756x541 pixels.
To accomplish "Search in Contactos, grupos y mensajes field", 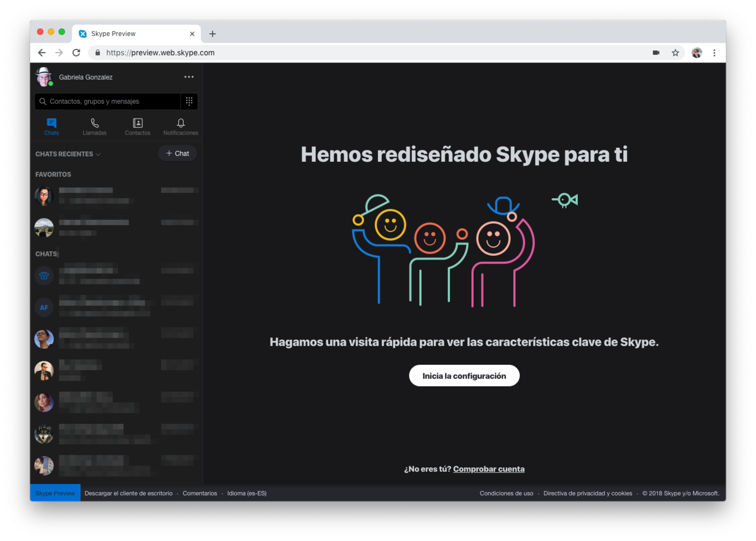I will point(108,101).
